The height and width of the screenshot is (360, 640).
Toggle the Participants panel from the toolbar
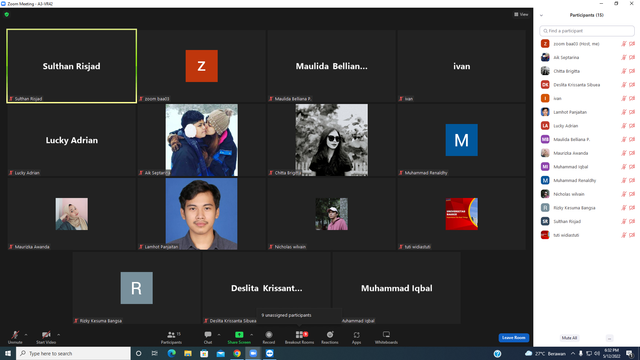[x=171, y=337]
